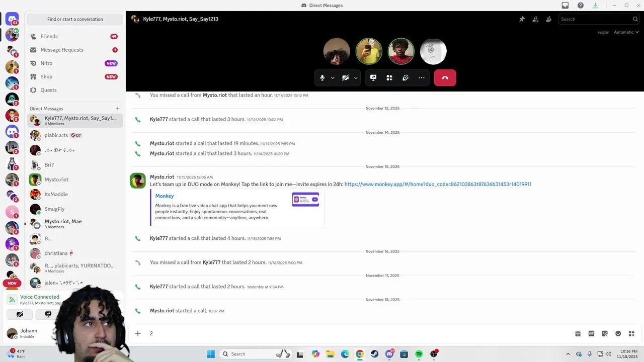Click the call participant in yellow shirt
Viewport: 644px width, 362px height.
point(369,51)
